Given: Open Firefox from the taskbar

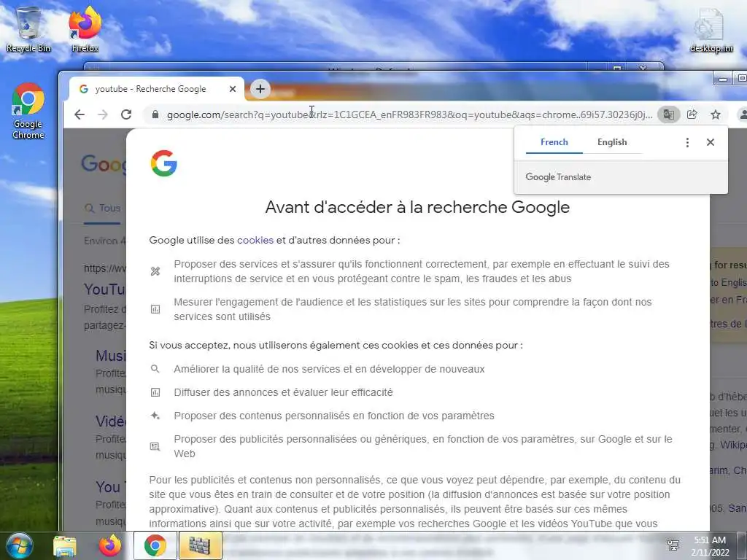Looking at the screenshot, I should coord(110,545).
